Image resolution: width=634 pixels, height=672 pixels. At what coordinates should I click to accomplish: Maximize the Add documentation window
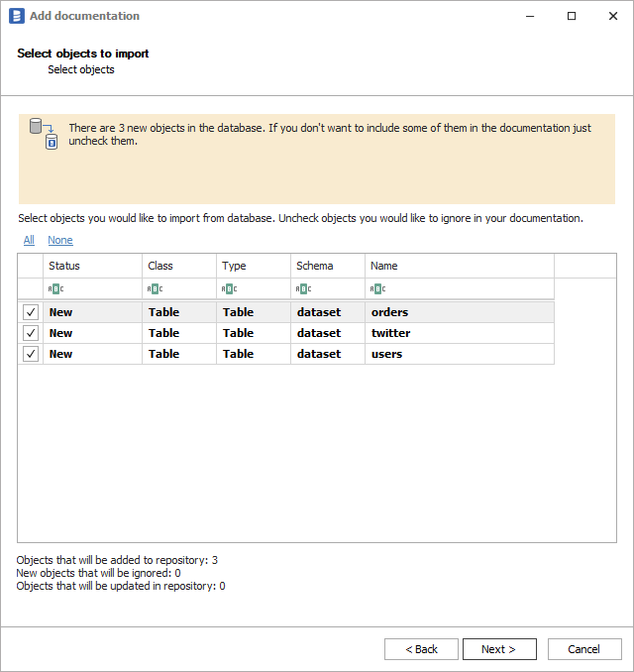pos(572,16)
